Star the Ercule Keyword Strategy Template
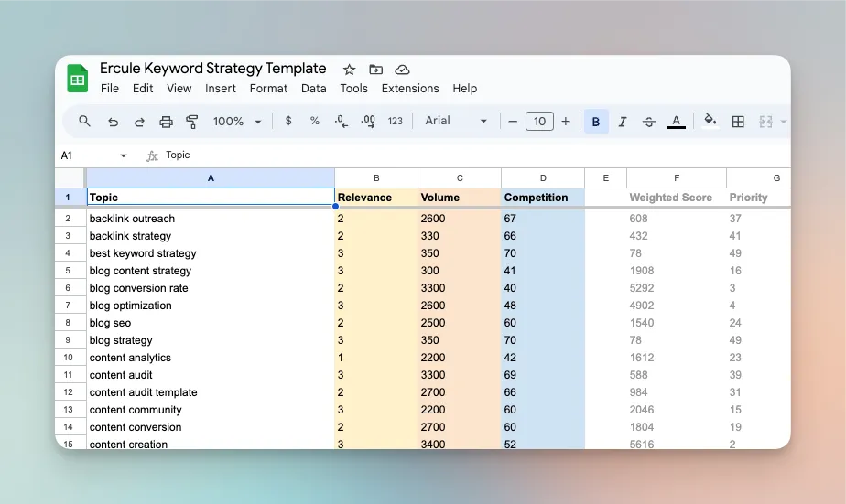 [349, 70]
